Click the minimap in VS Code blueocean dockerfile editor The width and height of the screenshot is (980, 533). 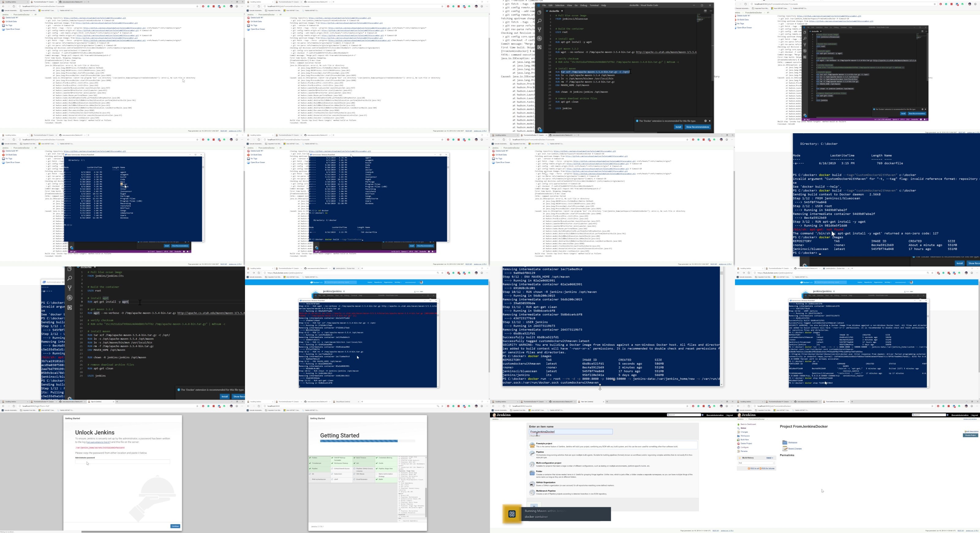(703, 18)
